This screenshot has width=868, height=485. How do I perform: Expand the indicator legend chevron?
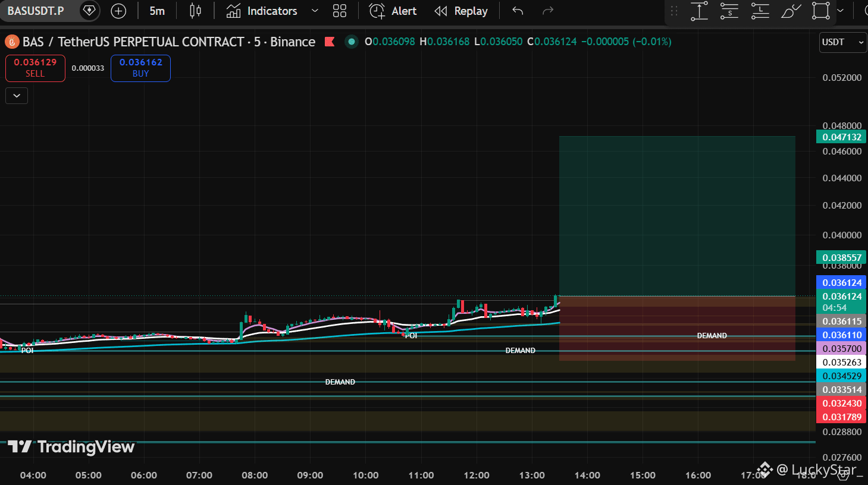[x=17, y=95]
